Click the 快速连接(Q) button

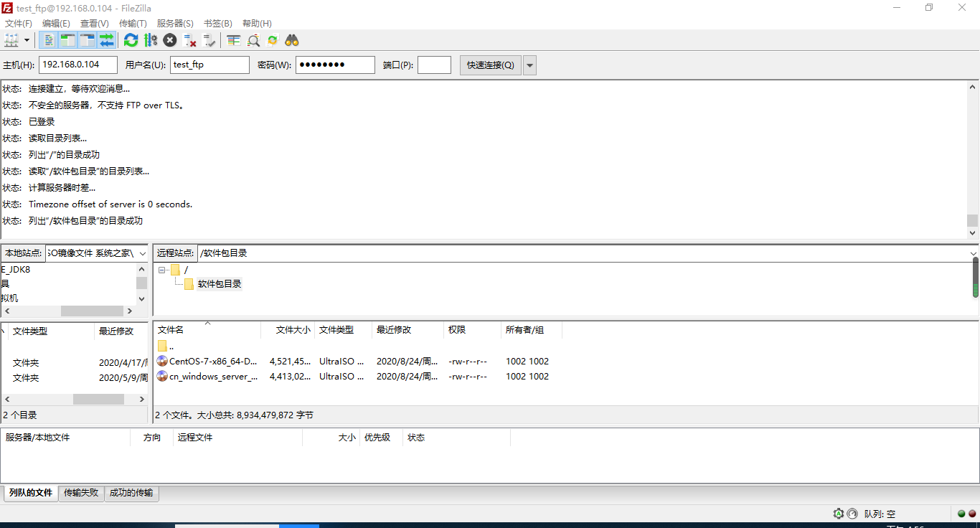(x=490, y=65)
